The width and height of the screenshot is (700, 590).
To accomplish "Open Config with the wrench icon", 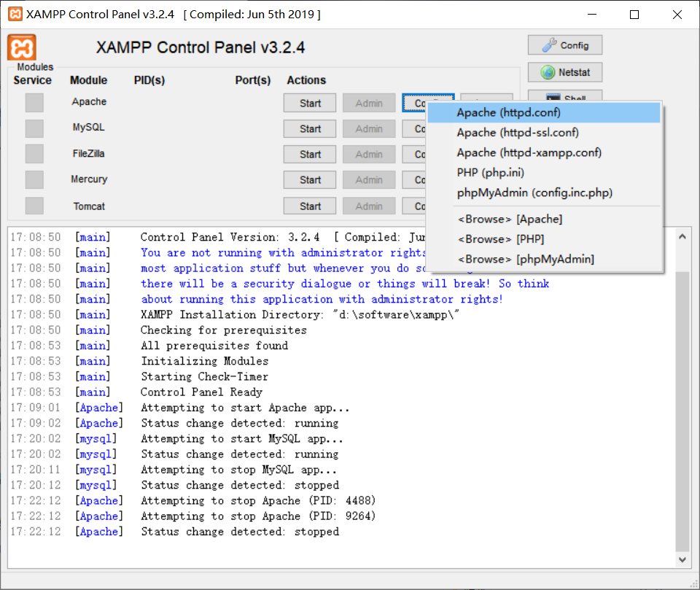I will [x=564, y=45].
